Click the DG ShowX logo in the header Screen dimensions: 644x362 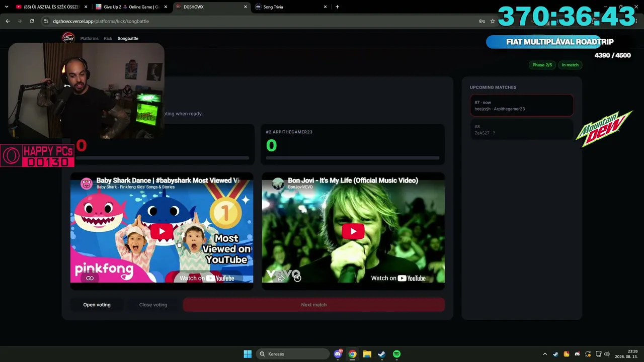click(68, 38)
